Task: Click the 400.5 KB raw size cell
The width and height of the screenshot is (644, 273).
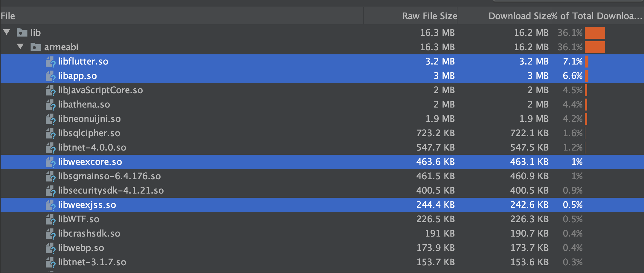Action: 436,190
